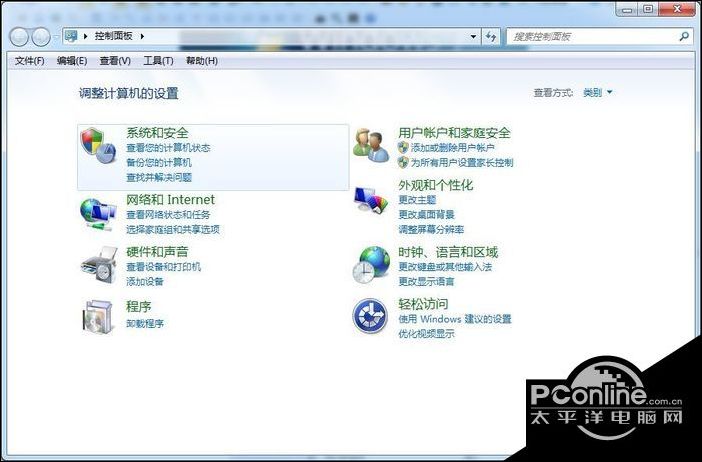Open the 系统和安全 shield icon
This screenshot has height=462, width=702.
[98, 145]
